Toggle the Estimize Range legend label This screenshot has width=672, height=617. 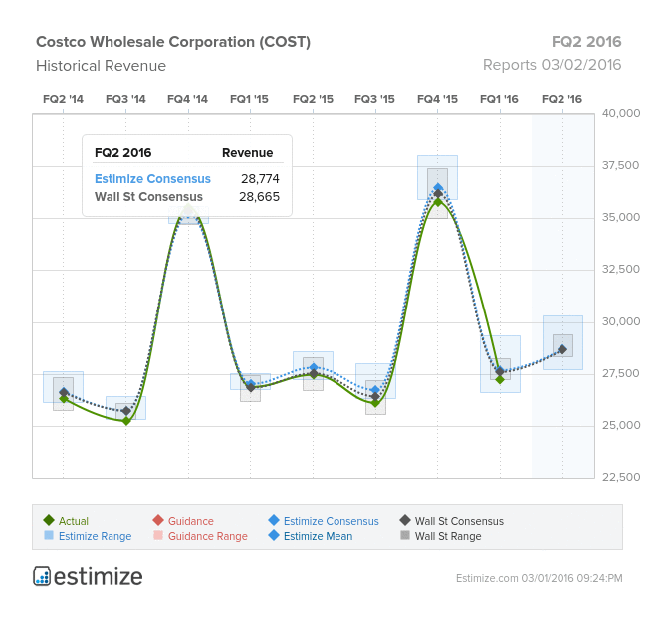click(x=95, y=536)
